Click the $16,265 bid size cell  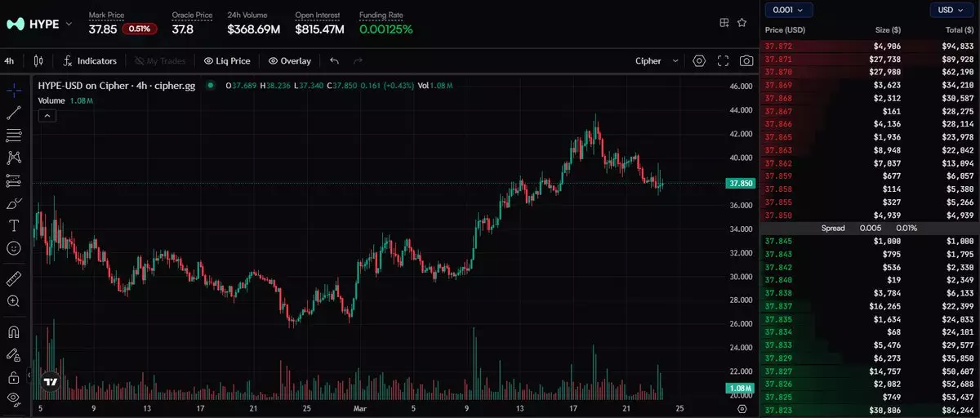[x=885, y=306]
